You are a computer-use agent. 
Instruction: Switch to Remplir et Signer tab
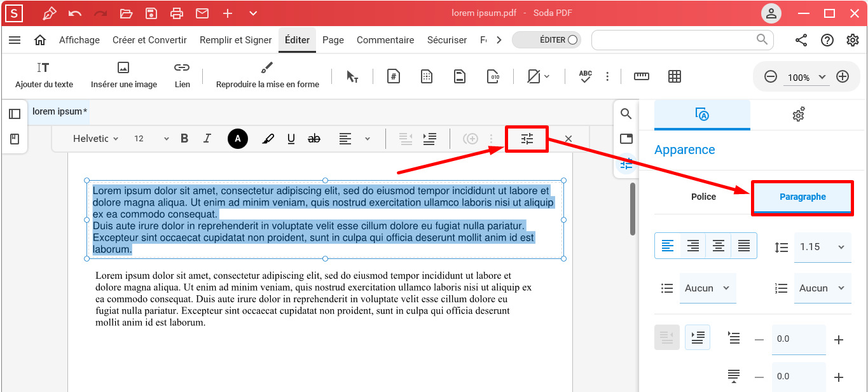tap(236, 40)
